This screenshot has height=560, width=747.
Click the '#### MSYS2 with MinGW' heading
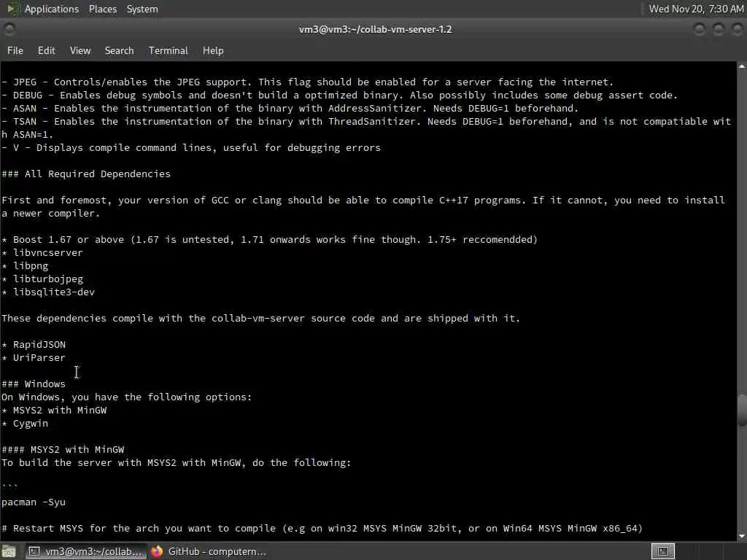click(x=63, y=449)
